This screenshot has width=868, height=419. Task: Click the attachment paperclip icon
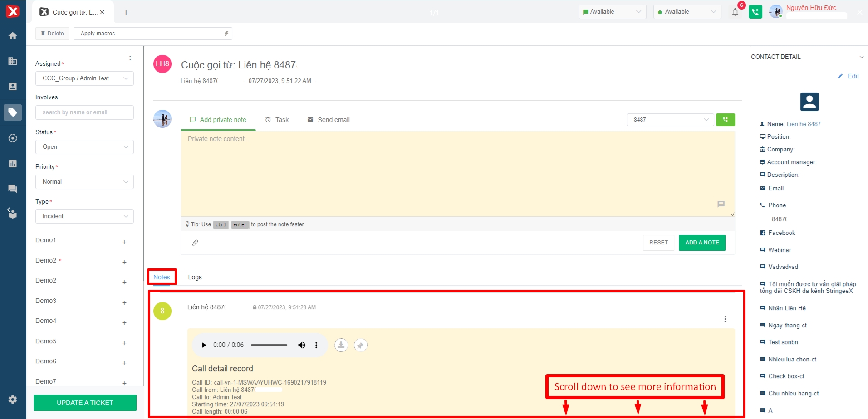click(x=195, y=243)
